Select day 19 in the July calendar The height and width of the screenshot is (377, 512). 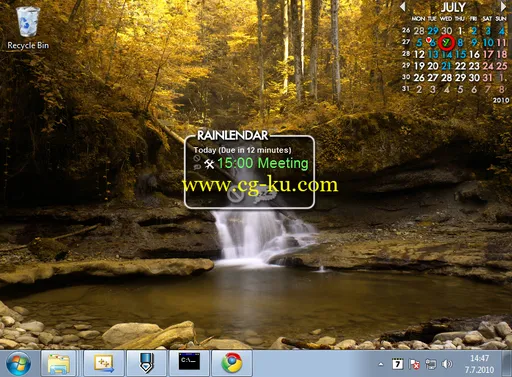point(419,66)
